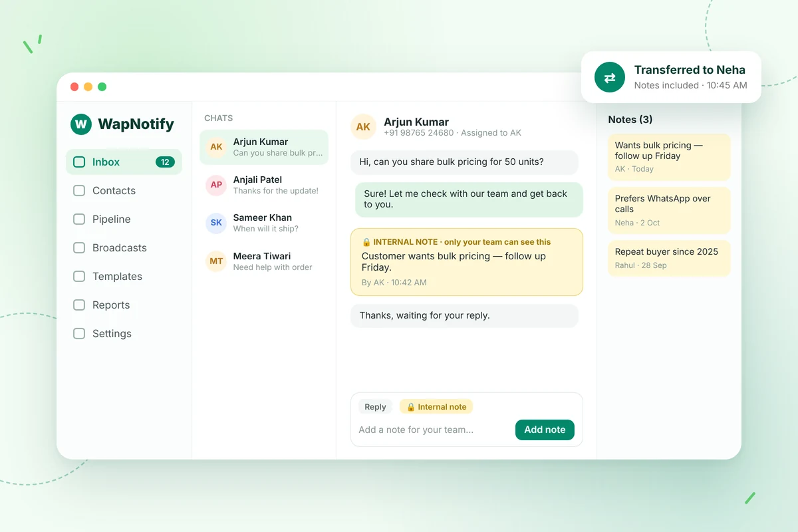Click 'By AK · 10:42 AM' note timestamp

pyautogui.click(x=394, y=283)
